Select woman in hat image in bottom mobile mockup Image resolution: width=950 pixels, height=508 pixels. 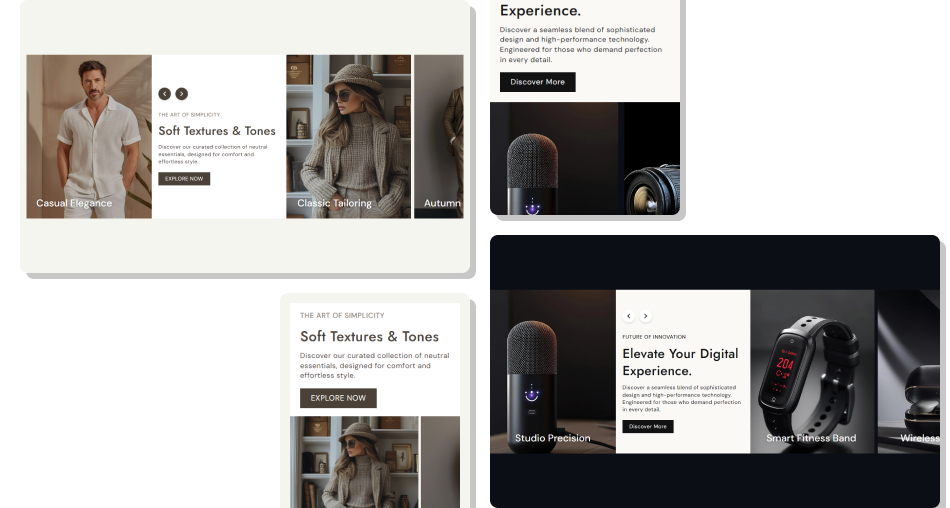point(354,462)
